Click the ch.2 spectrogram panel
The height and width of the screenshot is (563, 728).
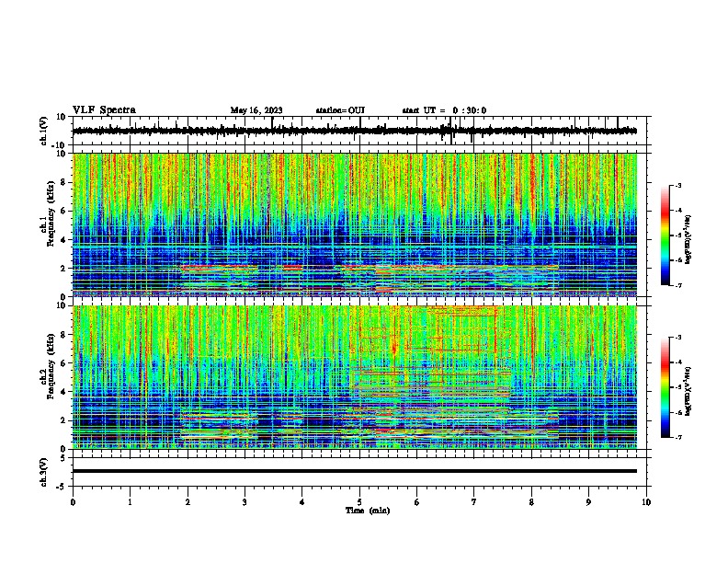click(x=354, y=377)
